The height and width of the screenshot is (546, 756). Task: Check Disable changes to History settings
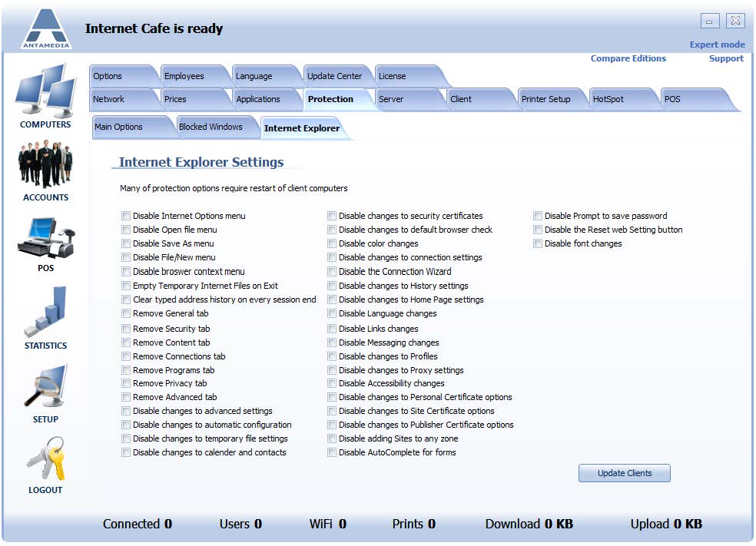point(332,286)
